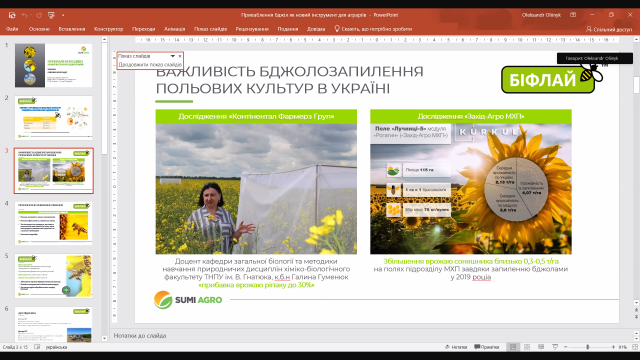Viewport: 640px width, 360px height.
Task: Click the spell check icon in status bar
Action: pyautogui.click(x=37, y=347)
